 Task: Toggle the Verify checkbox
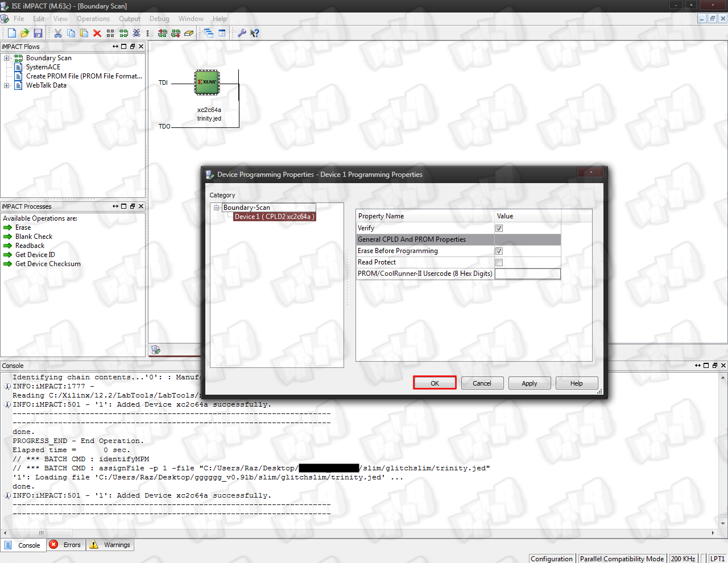(x=499, y=228)
